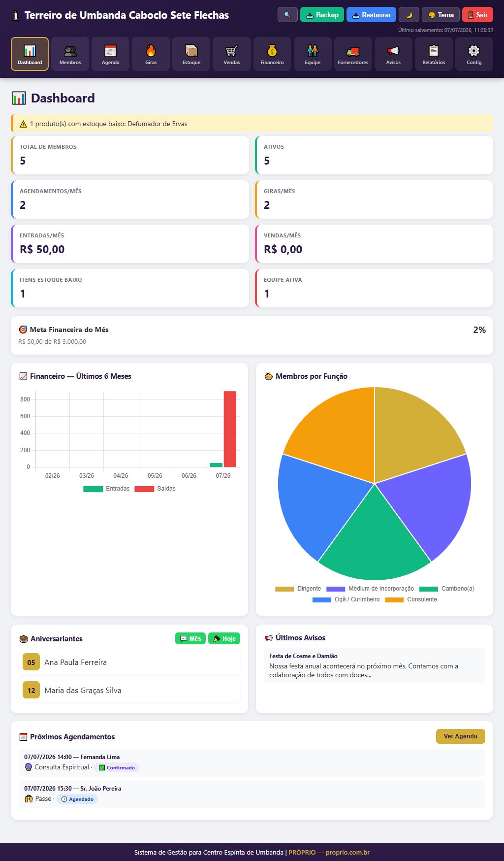
Task: Toggle the Cambono(a) legend swatch
Action: tap(429, 589)
